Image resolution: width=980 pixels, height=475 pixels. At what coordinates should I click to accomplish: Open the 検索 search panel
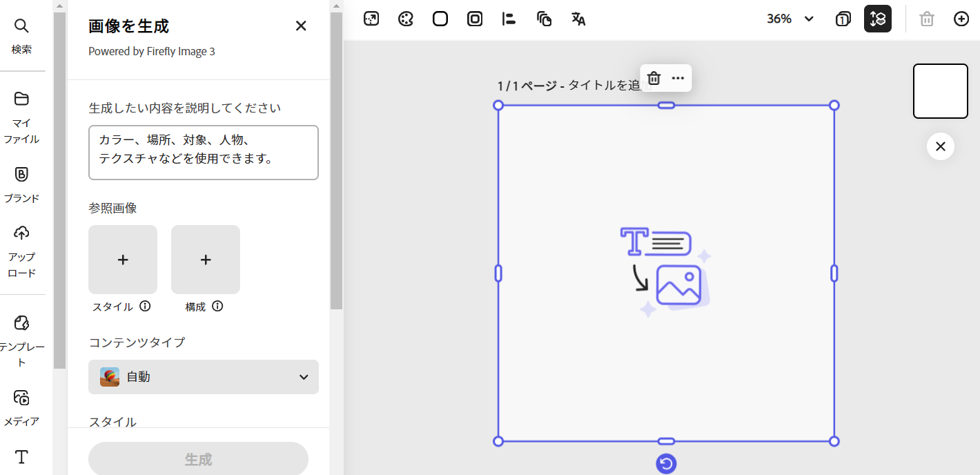[21, 37]
